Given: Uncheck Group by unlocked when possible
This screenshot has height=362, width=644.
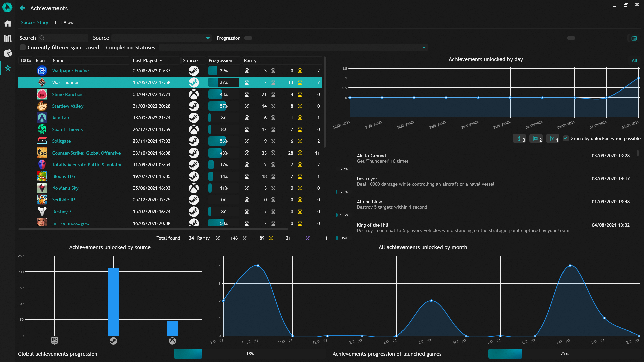Looking at the screenshot, I should 566,138.
